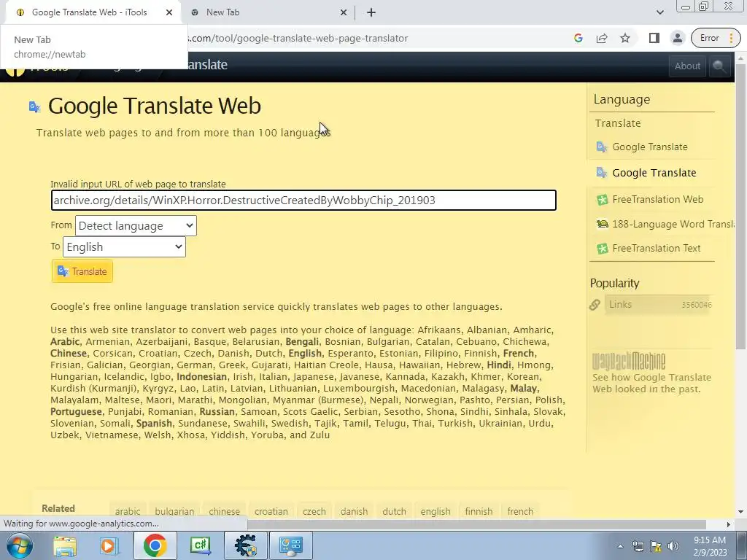Screen dimensions: 747x560
Task: Click the Google Translate icon beside page title
Action: (x=34, y=106)
